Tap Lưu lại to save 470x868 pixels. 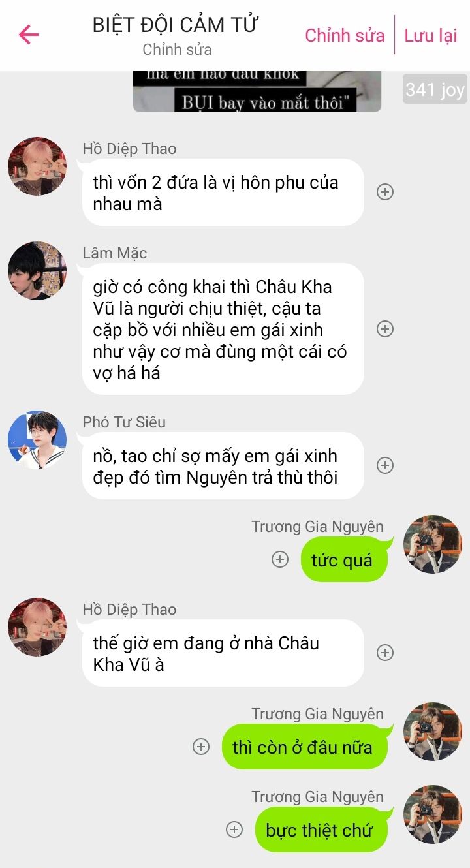431,35
